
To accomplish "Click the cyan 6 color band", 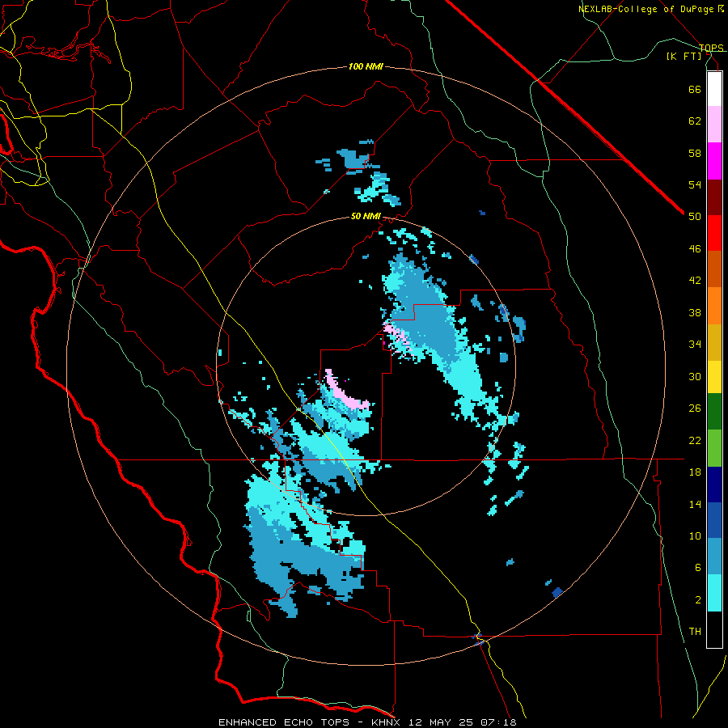I will tap(714, 593).
